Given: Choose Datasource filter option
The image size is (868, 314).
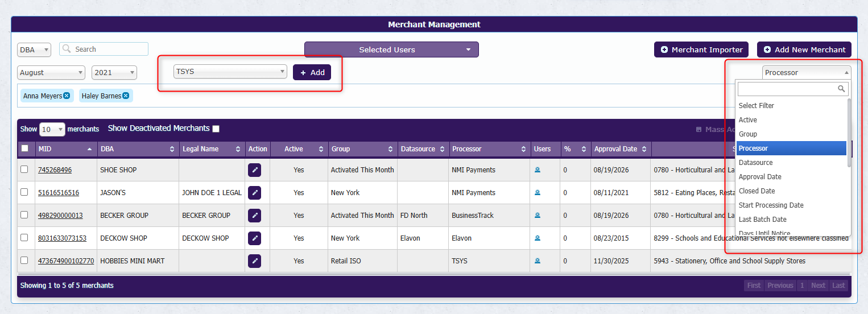Looking at the screenshot, I should tap(791, 163).
